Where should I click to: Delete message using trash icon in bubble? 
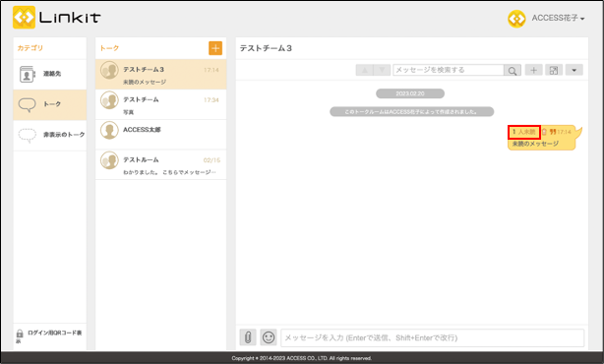(544, 132)
